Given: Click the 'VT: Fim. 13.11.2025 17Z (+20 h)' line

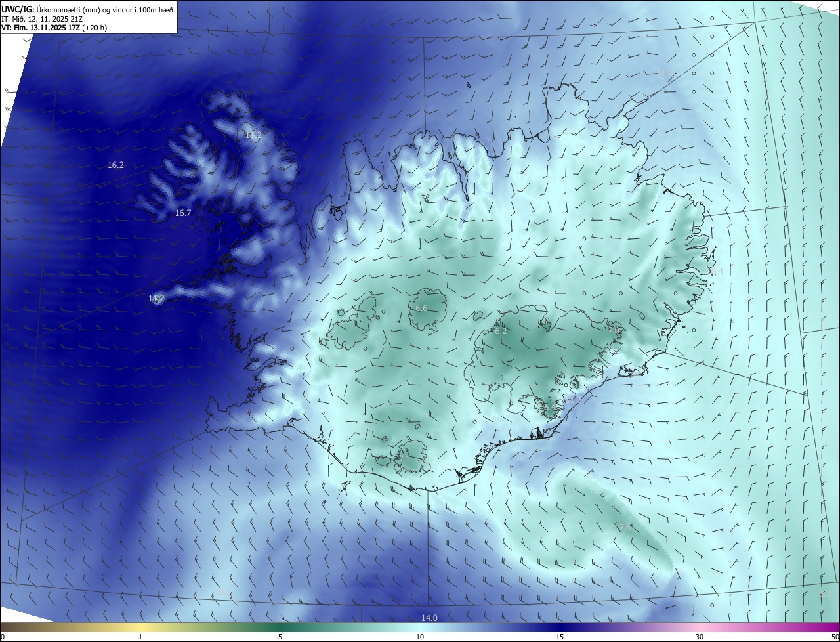Looking at the screenshot, I should (x=54, y=28).
